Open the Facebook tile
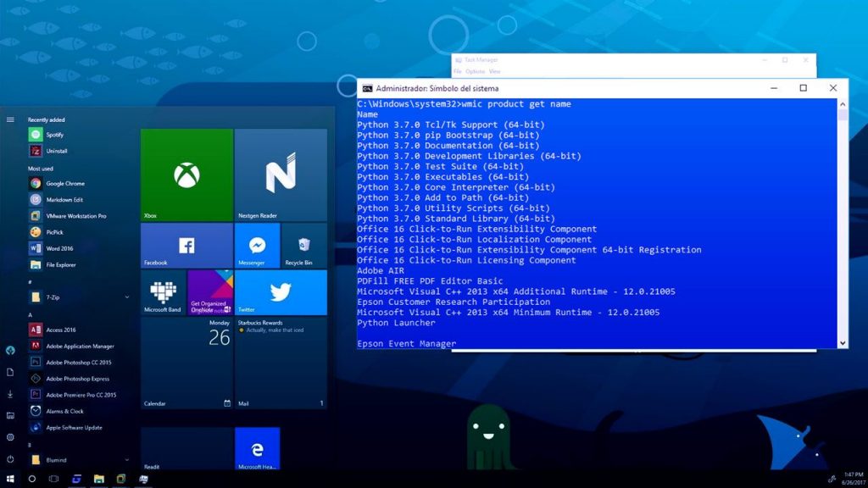Viewport: 868px width, 488px height. click(x=186, y=246)
